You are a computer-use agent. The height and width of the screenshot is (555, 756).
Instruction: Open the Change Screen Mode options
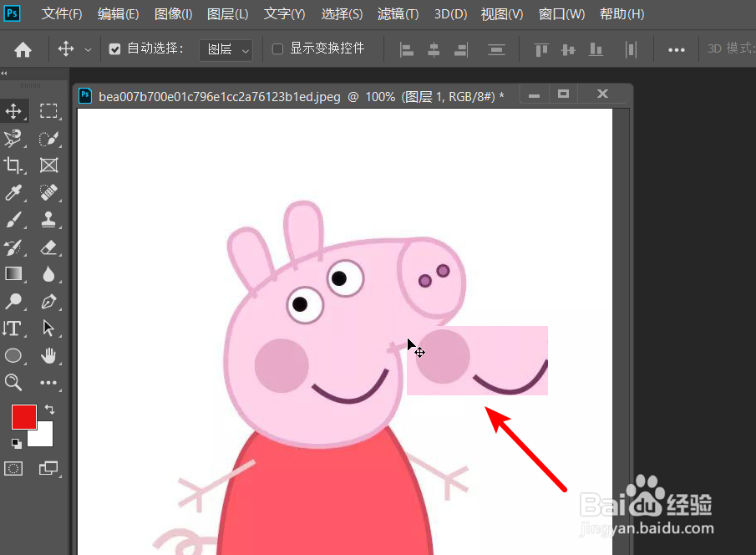tap(48, 468)
